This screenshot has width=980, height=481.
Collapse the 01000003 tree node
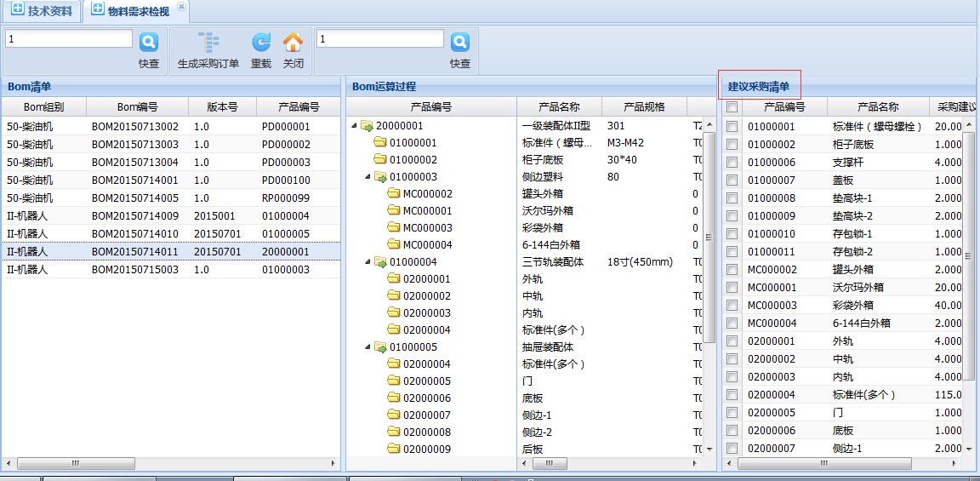click(368, 177)
